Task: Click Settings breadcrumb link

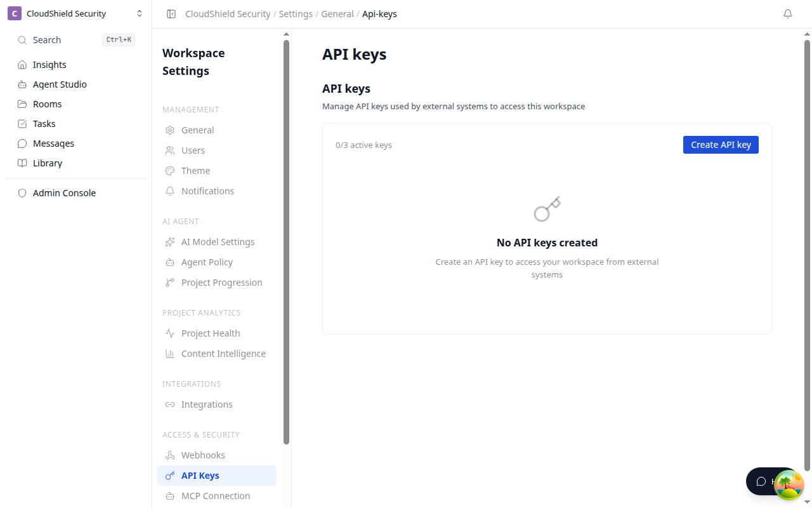Action: point(296,14)
